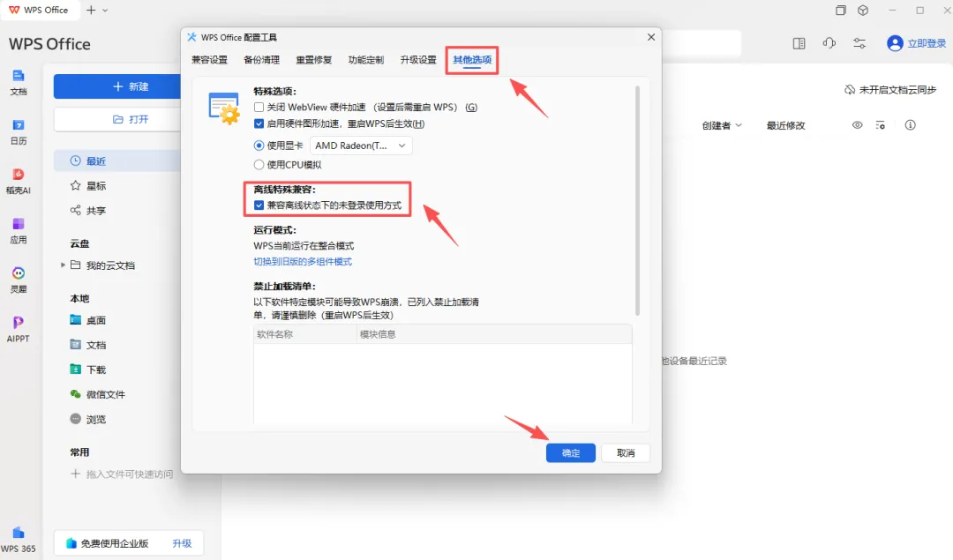Click the 最近修改 column header
Image resolution: width=953 pixels, height=560 pixels.
click(785, 126)
